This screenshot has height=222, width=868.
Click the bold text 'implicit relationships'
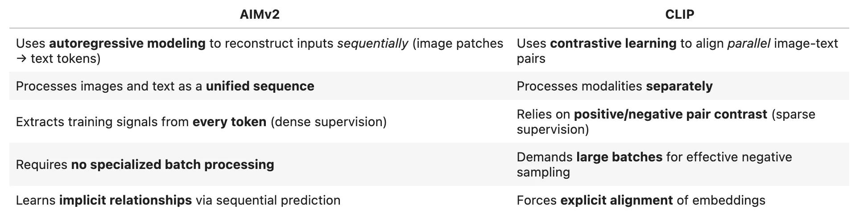coord(125,201)
